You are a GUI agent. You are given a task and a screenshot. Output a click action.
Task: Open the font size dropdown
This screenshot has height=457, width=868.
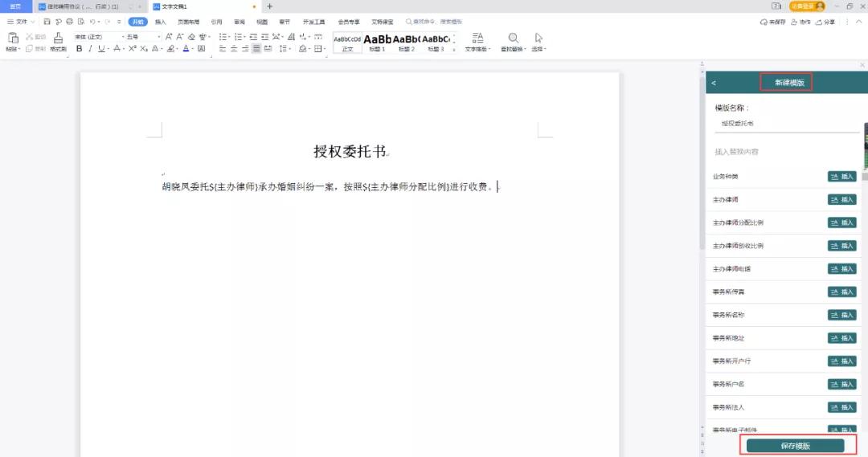pyautogui.click(x=159, y=36)
